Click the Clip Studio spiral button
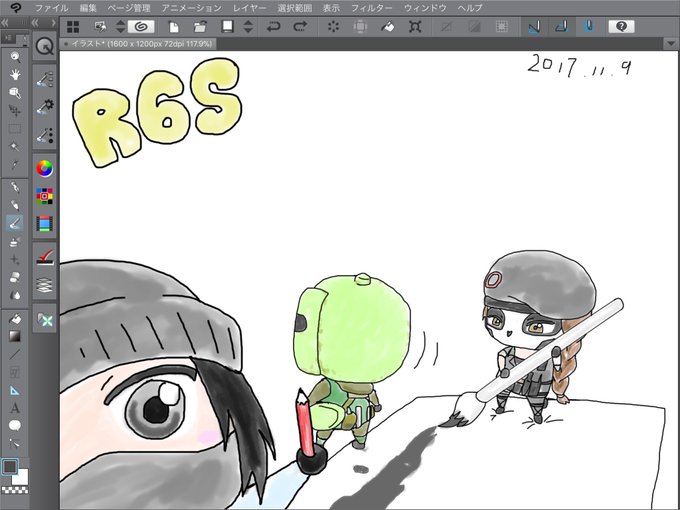This screenshot has height=510, width=680. point(141,27)
